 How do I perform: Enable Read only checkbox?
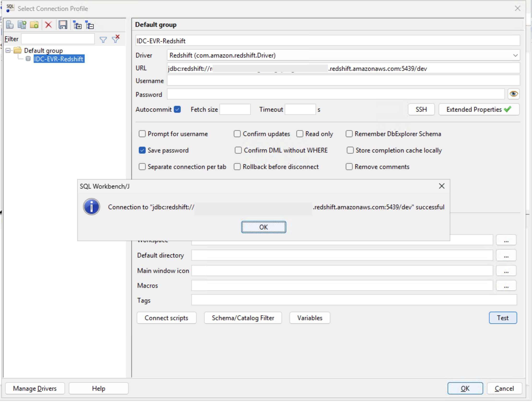pyautogui.click(x=300, y=134)
